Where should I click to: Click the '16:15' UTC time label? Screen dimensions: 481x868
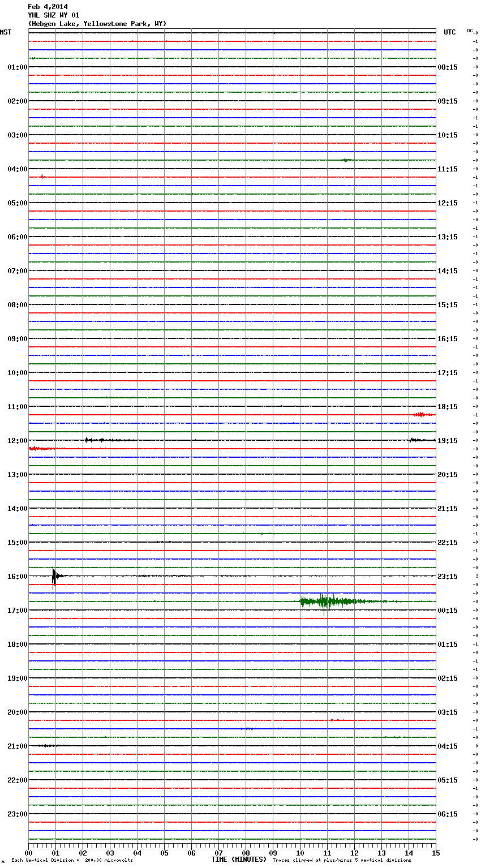(448, 339)
